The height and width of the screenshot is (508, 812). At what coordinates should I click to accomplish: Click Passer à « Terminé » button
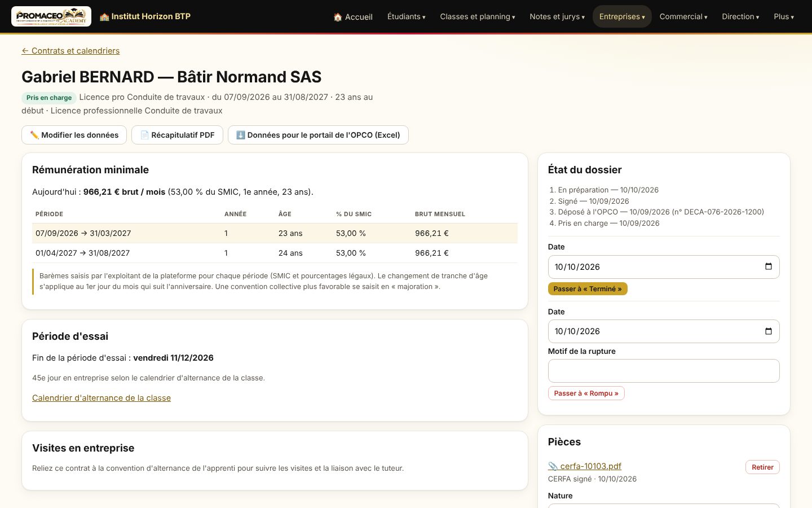[x=588, y=289]
